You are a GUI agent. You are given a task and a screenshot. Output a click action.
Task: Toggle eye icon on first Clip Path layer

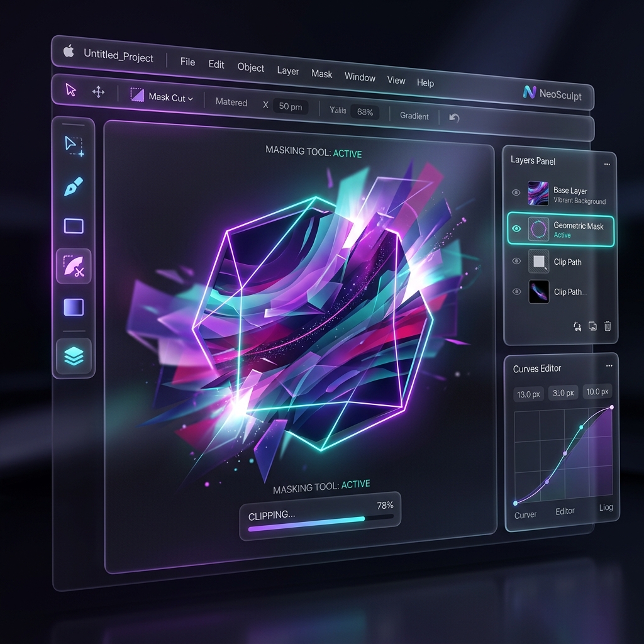(x=516, y=261)
